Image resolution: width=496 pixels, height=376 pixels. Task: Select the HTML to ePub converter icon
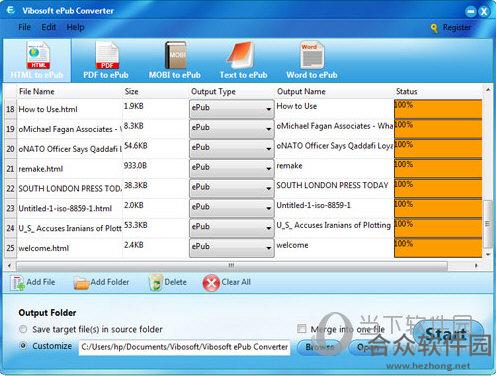pyautogui.click(x=38, y=56)
